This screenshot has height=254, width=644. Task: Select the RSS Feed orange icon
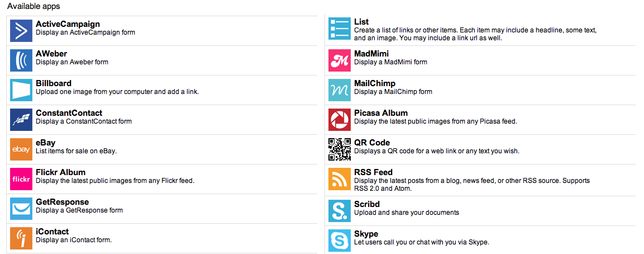[x=340, y=179]
